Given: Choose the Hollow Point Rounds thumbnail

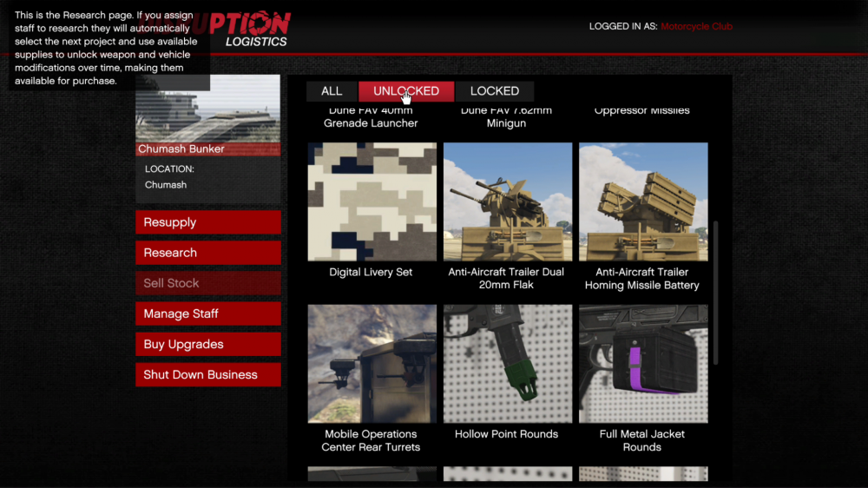Looking at the screenshot, I should tap(508, 363).
